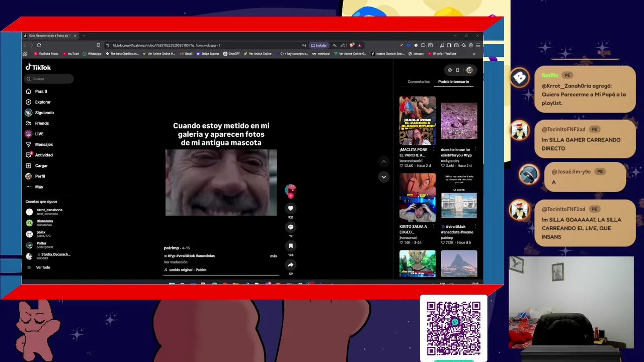Show more bookmarks with the overflow chevron
644x362 pixels.
(x=474, y=54)
